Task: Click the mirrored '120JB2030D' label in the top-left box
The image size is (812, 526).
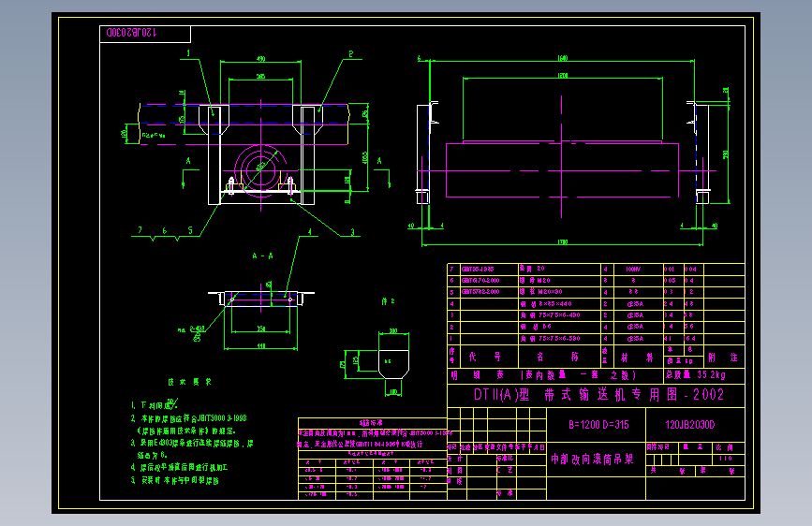Action: point(131,33)
